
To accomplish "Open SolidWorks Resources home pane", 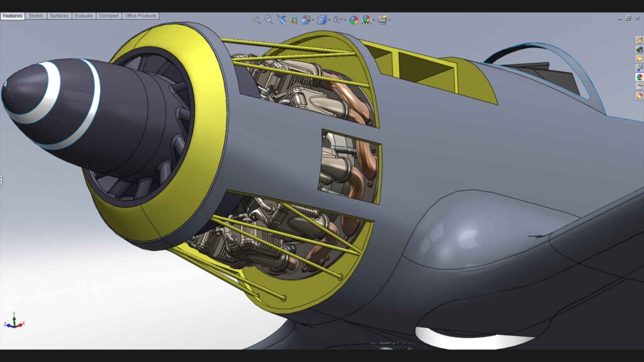I will point(639,40).
